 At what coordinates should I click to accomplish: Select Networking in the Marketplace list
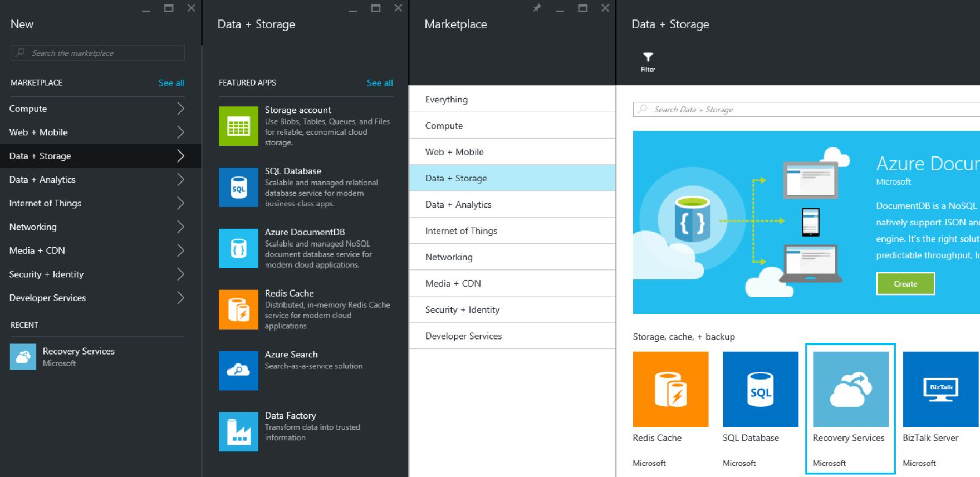point(512,257)
